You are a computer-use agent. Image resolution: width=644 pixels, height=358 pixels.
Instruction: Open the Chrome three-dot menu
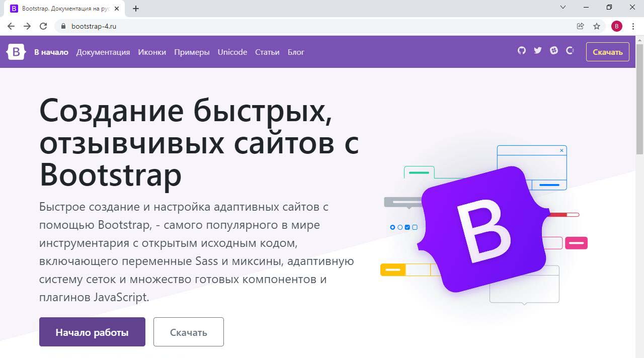[x=633, y=26]
